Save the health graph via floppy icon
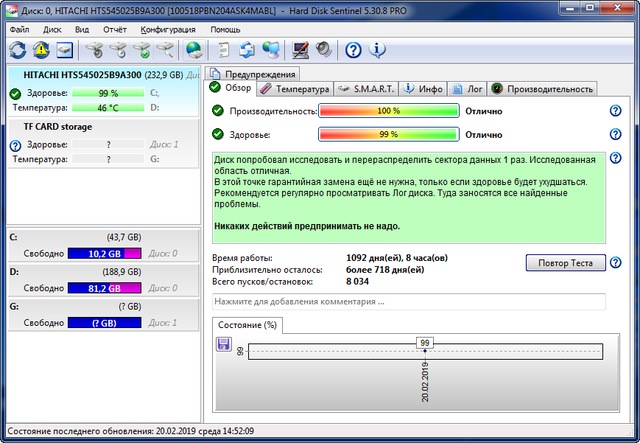The width and height of the screenshot is (640, 443). (224, 344)
